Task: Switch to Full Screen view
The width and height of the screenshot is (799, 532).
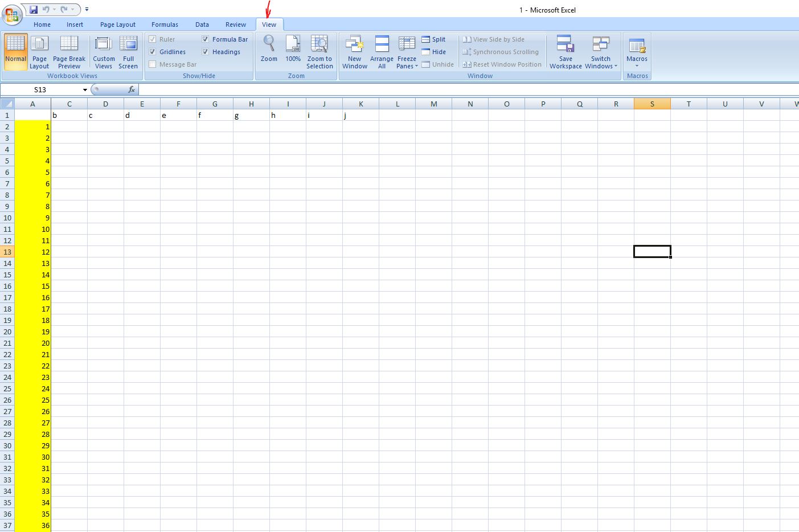Action: [x=128, y=44]
